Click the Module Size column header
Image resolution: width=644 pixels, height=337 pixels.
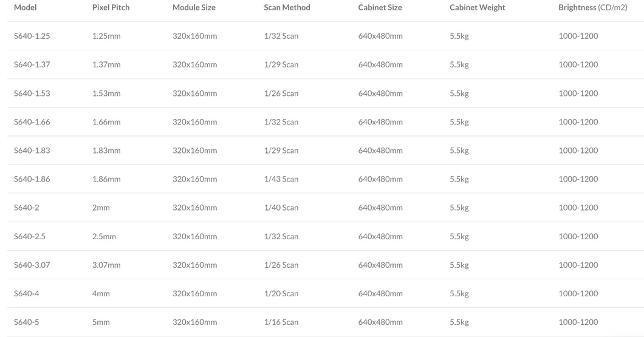pos(194,7)
